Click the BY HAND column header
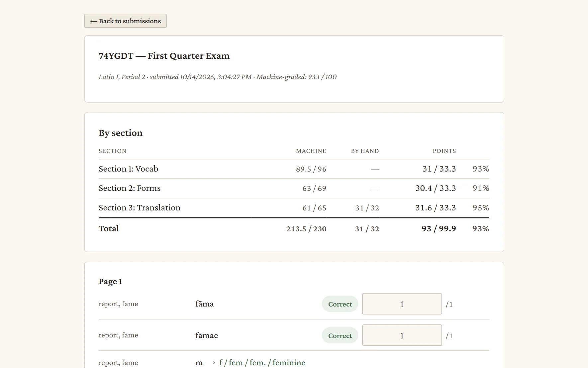Viewport: 588px width, 368px height. click(365, 151)
